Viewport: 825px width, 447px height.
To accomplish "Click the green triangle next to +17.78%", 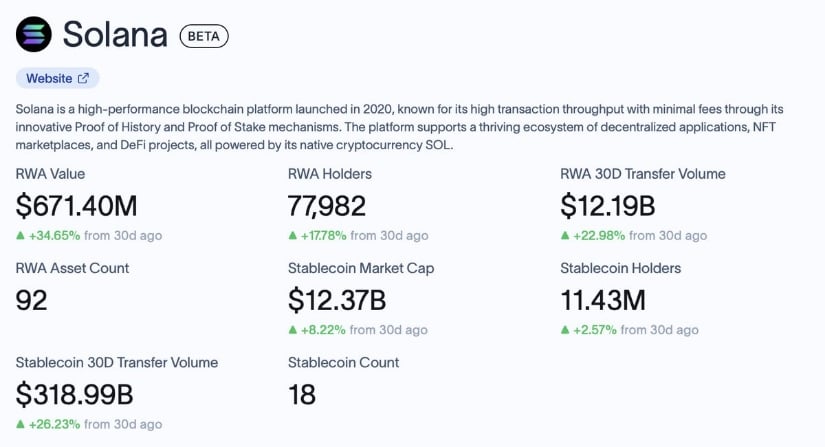I will click(x=293, y=235).
